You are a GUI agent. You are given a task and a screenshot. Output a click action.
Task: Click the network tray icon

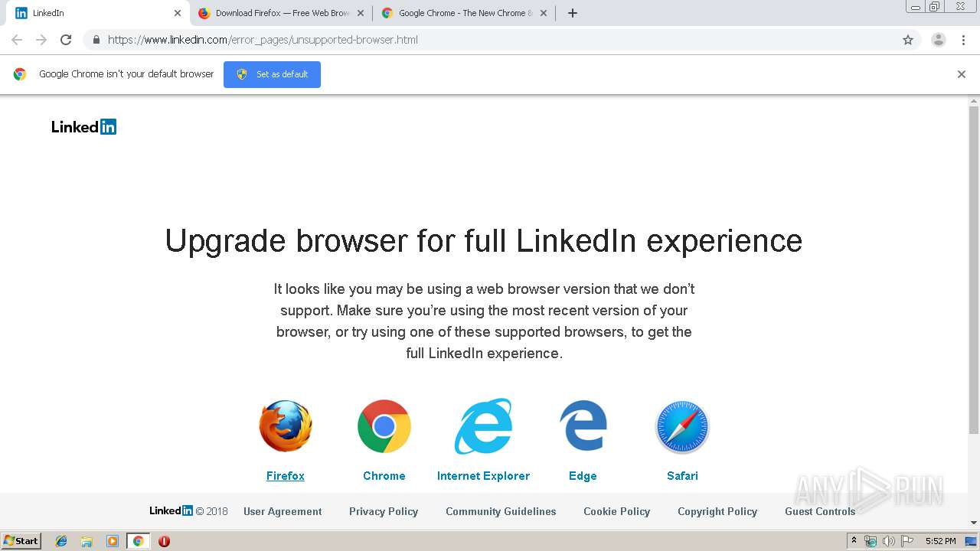click(871, 541)
